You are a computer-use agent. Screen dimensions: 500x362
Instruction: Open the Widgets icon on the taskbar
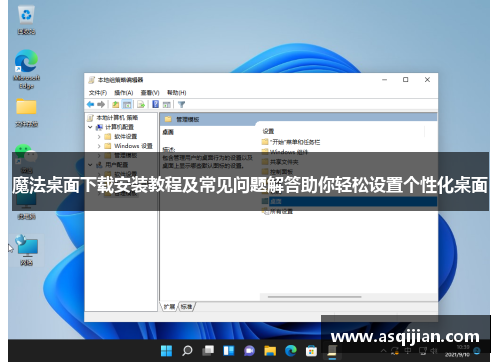(x=229, y=351)
